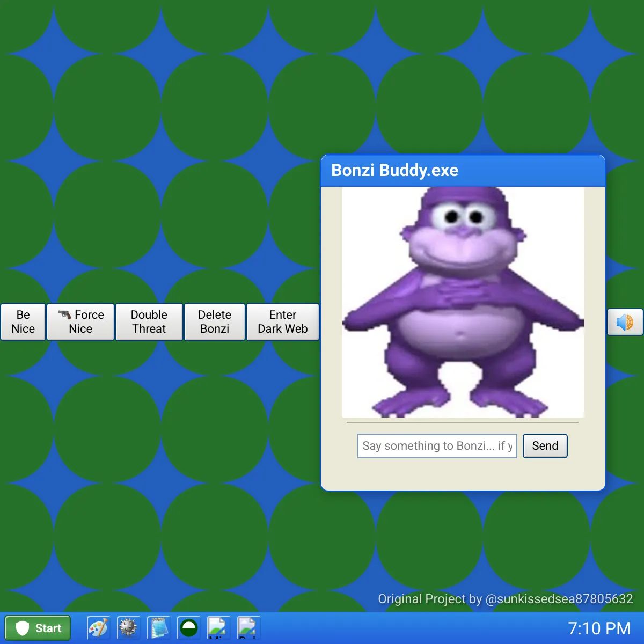
Task: Launch the Minesweeper mine icon in the taskbar
Action: 129,628
